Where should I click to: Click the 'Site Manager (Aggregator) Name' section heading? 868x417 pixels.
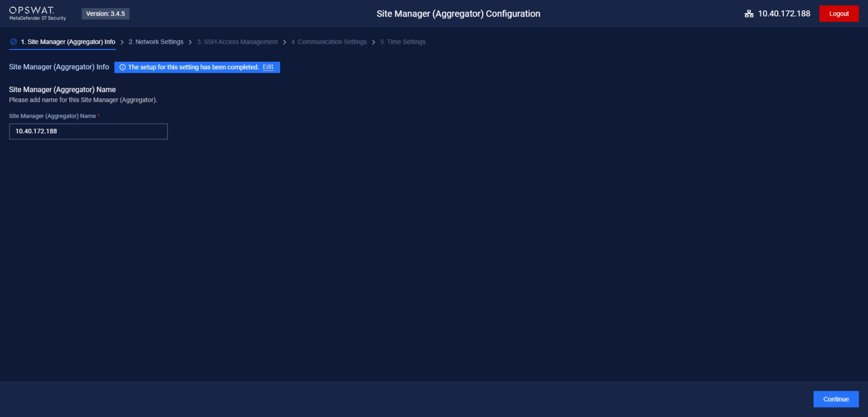point(62,90)
